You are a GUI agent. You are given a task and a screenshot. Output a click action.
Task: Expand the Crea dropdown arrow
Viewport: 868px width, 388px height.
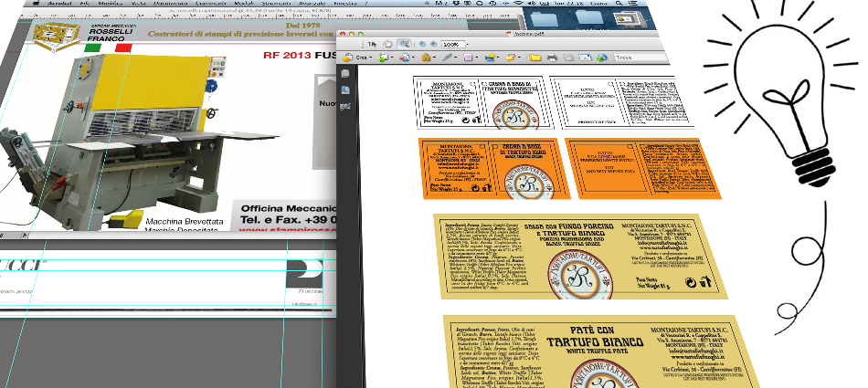pyautogui.click(x=371, y=57)
